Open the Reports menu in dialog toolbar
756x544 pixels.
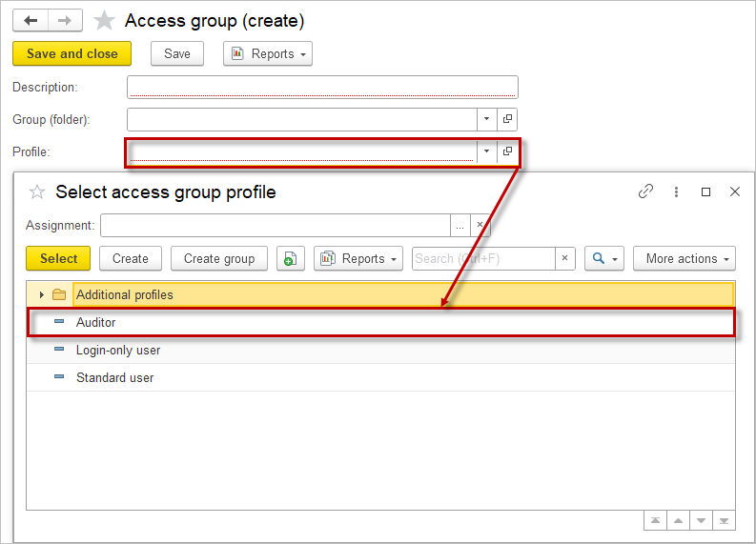[x=358, y=259]
